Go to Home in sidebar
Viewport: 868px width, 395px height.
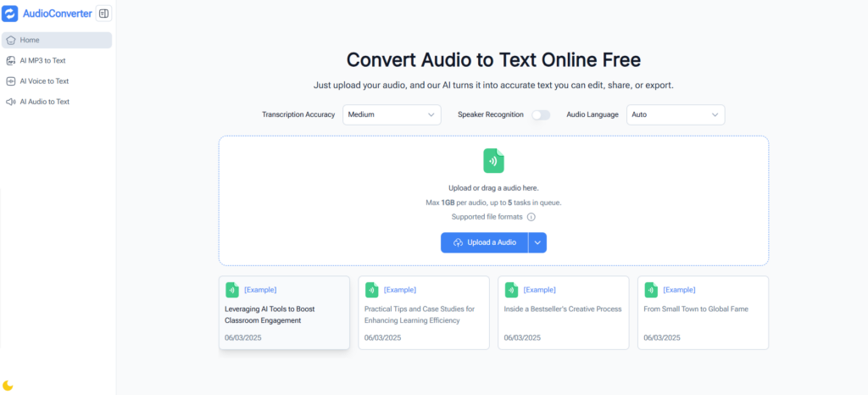coord(57,41)
